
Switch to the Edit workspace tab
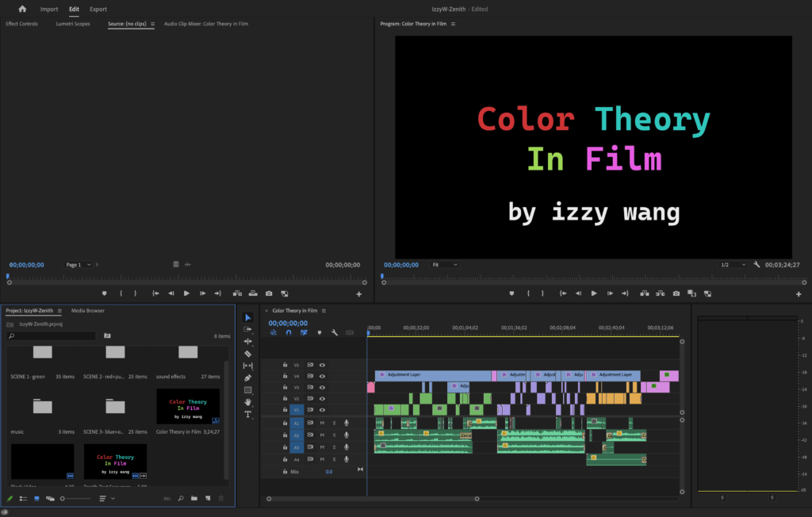click(74, 10)
